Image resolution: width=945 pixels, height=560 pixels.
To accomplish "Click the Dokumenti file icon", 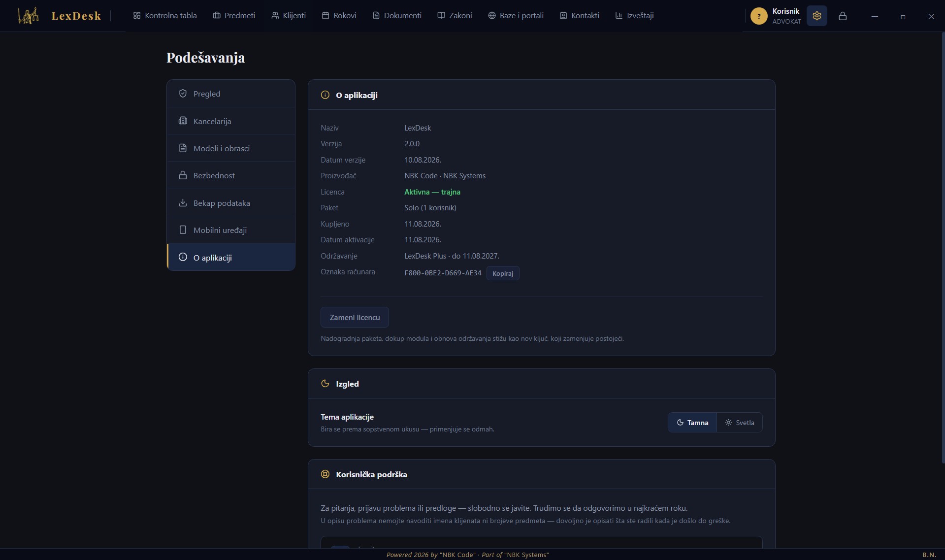I will coord(376,16).
